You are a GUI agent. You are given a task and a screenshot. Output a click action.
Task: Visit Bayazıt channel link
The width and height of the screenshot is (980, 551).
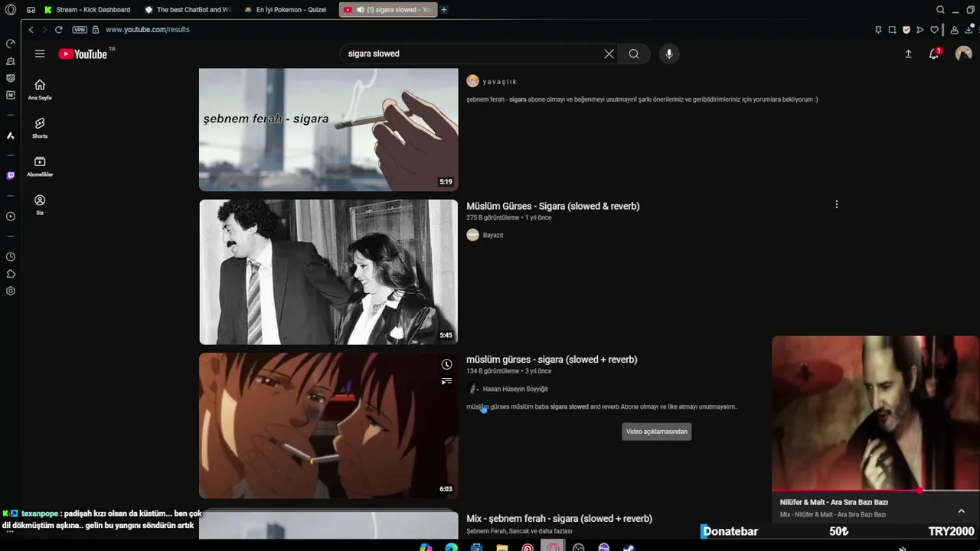[493, 235]
